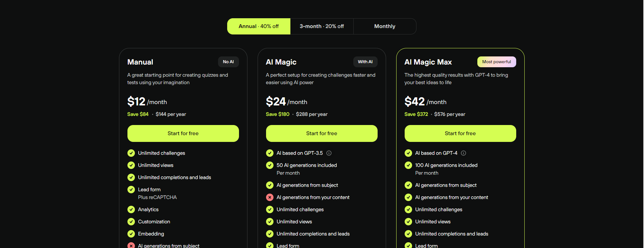644x248 pixels.
Task: Click check icon beside Customization
Action: click(x=131, y=222)
